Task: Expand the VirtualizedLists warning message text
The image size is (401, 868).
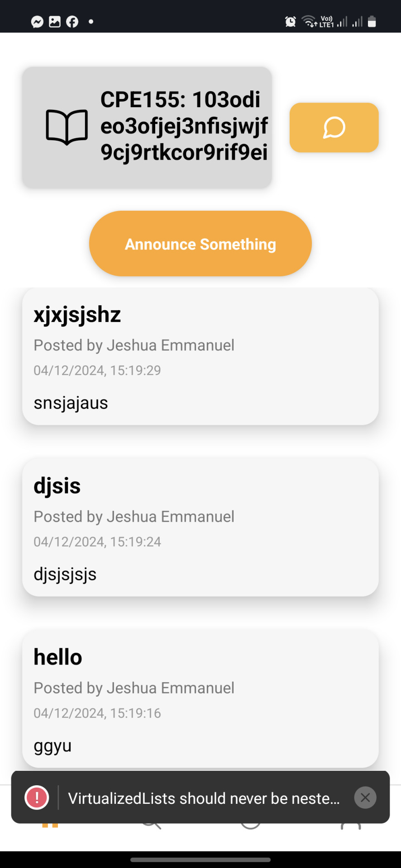Action: pyautogui.click(x=204, y=798)
